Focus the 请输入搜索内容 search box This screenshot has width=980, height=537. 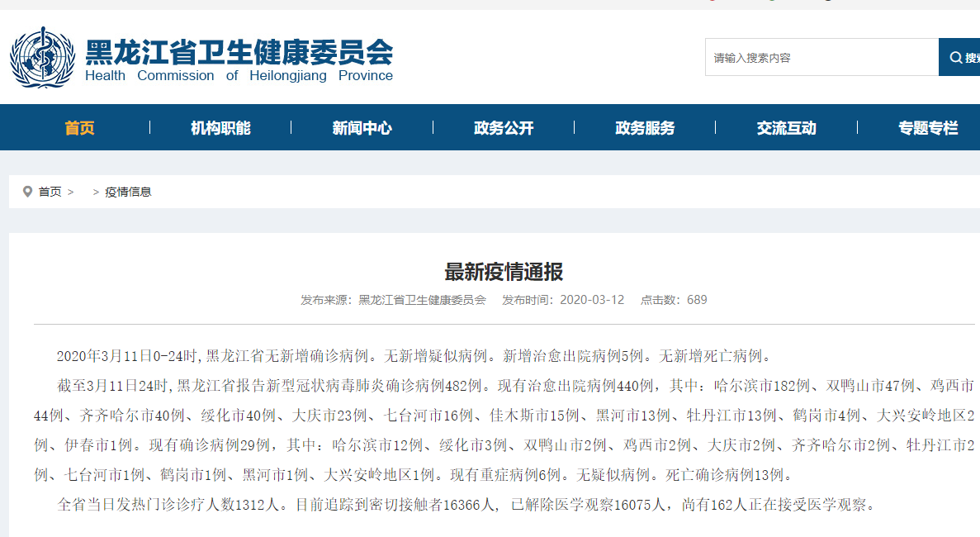[x=821, y=58]
